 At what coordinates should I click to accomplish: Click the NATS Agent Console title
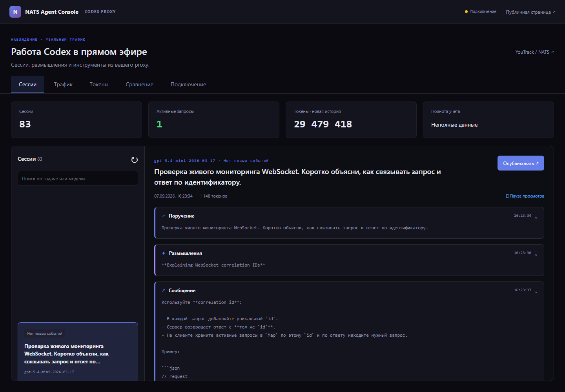pyautogui.click(x=52, y=12)
